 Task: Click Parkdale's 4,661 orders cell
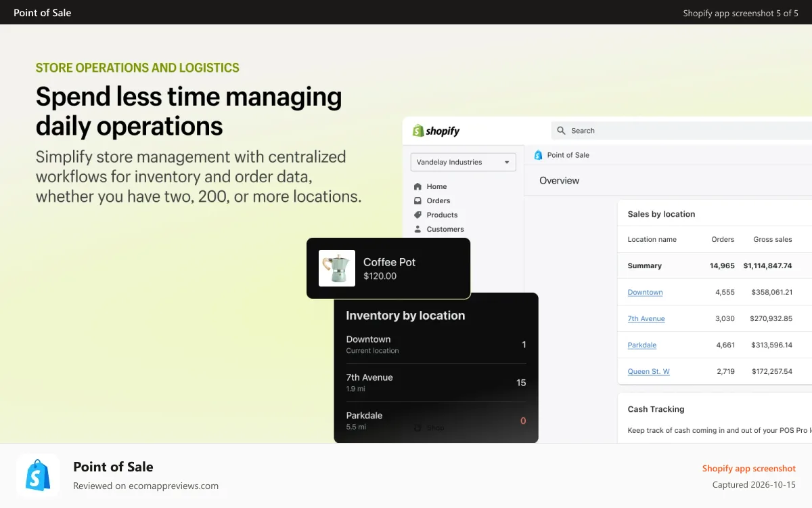click(x=725, y=345)
